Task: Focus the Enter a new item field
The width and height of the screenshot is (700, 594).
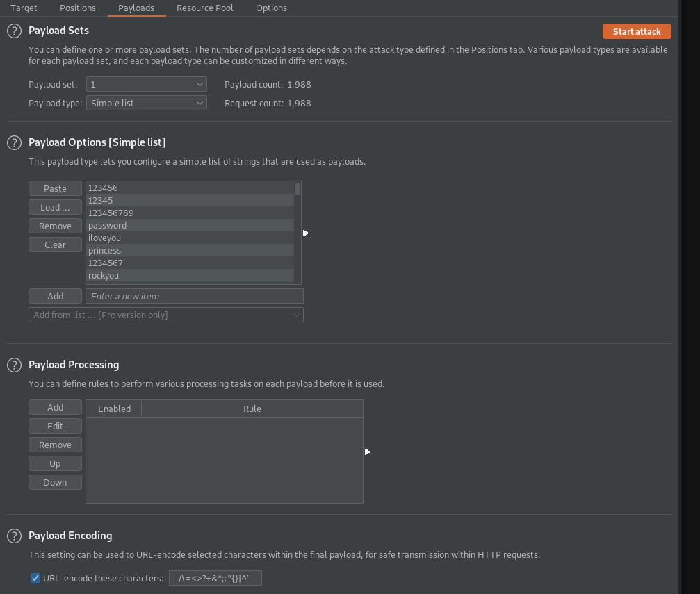Action: click(194, 296)
